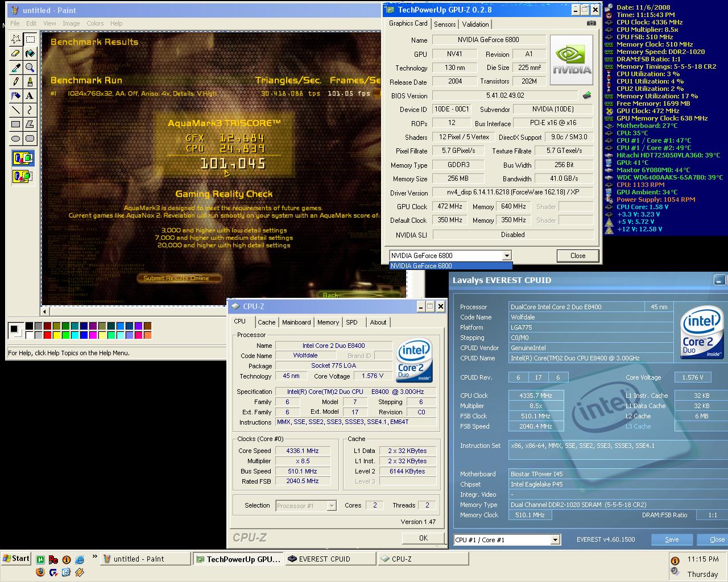Screen dimensions: 728x582
Task: Open the GPU selection dropdown in GPU-Z
Action: [x=507, y=256]
